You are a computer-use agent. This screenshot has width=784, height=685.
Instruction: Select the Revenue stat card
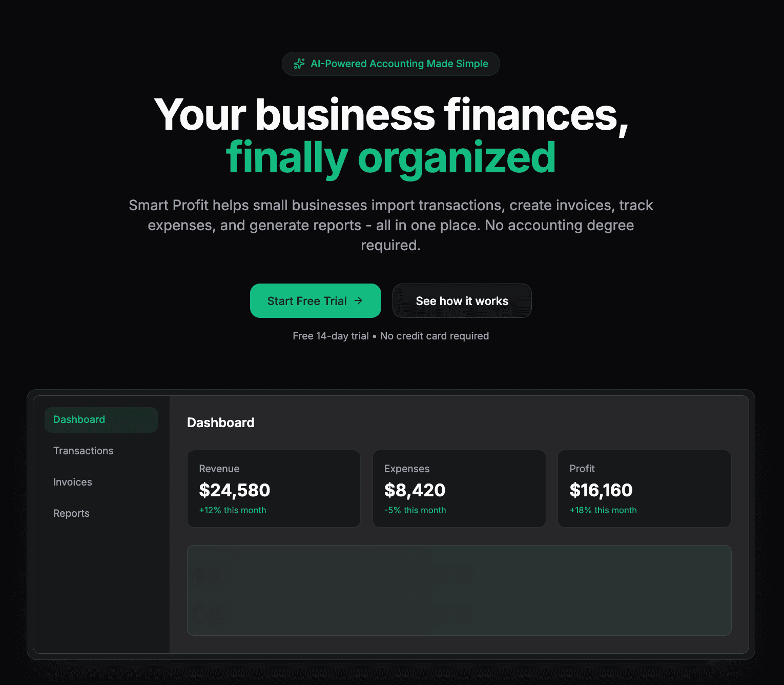coord(274,488)
